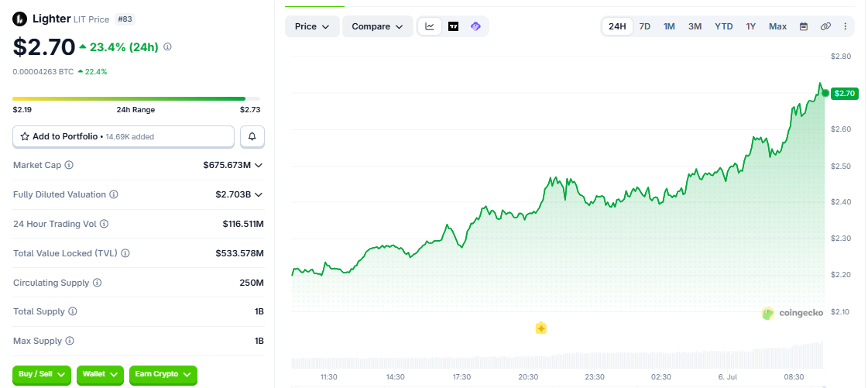Click the current price dot at chart end
The width and height of the screenshot is (868, 388).
click(825, 93)
